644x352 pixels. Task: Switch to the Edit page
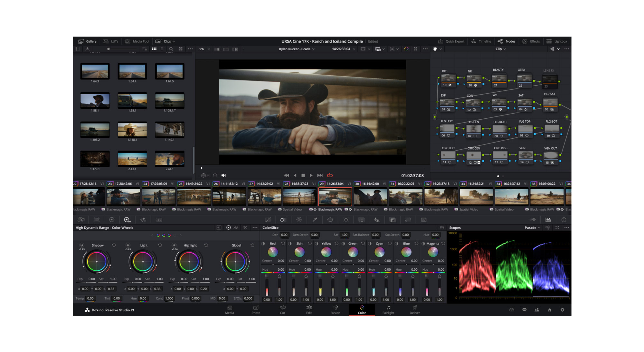click(x=309, y=310)
